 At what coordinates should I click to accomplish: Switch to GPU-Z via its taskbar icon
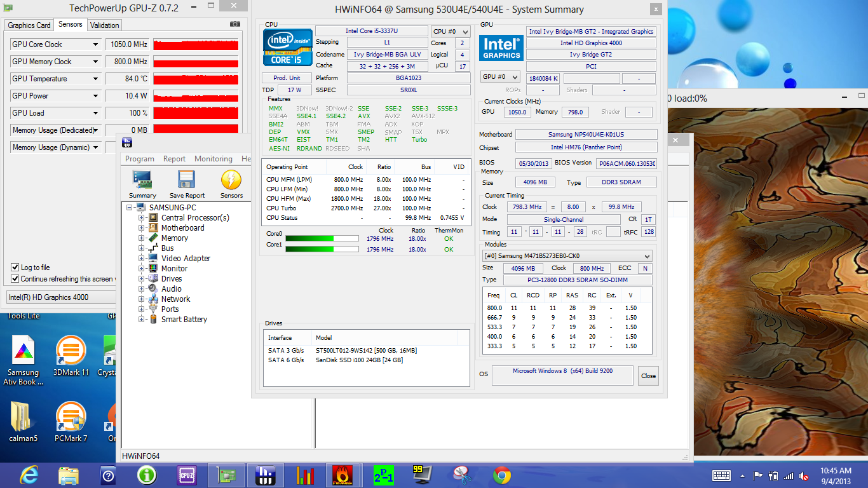(x=226, y=475)
